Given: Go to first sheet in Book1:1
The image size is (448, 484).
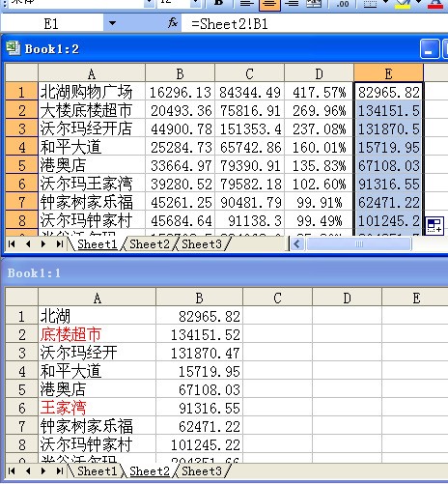Looking at the screenshot, I should tap(12, 471).
